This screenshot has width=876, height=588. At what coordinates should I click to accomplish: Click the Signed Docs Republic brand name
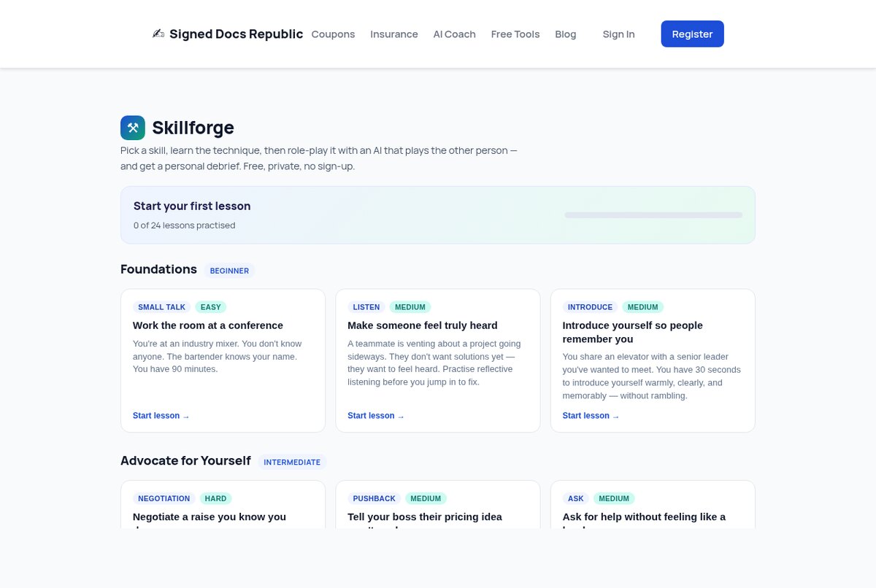click(x=236, y=34)
